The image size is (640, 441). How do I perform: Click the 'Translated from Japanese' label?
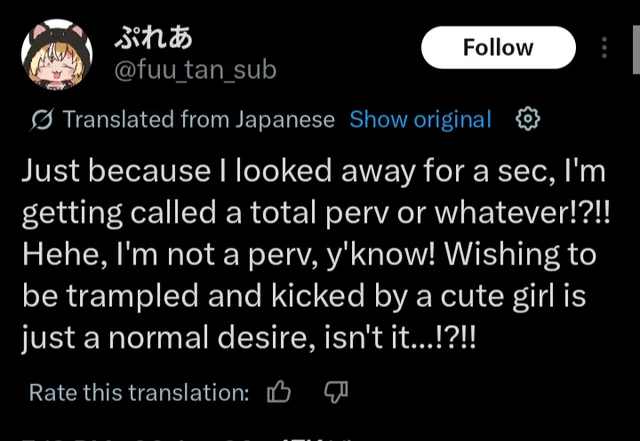199,120
